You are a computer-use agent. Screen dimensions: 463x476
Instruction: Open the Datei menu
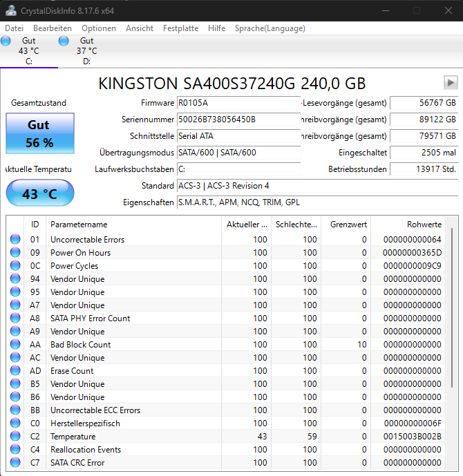[x=14, y=28]
